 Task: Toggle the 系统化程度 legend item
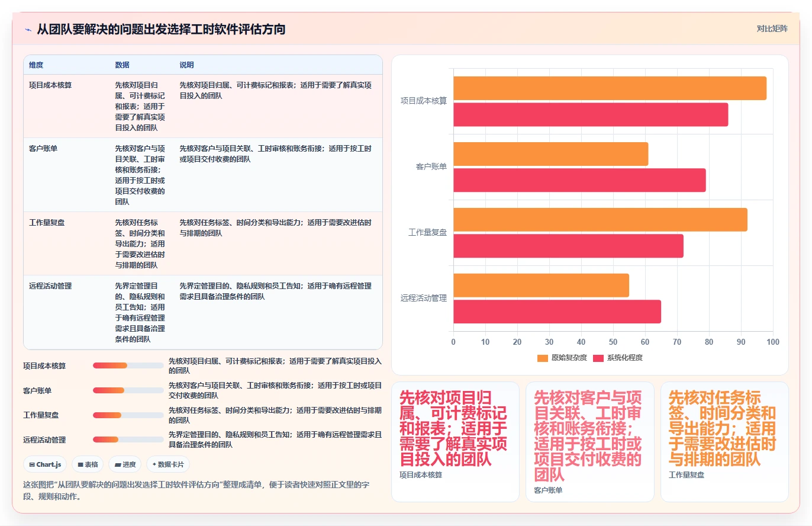coord(617,358)
